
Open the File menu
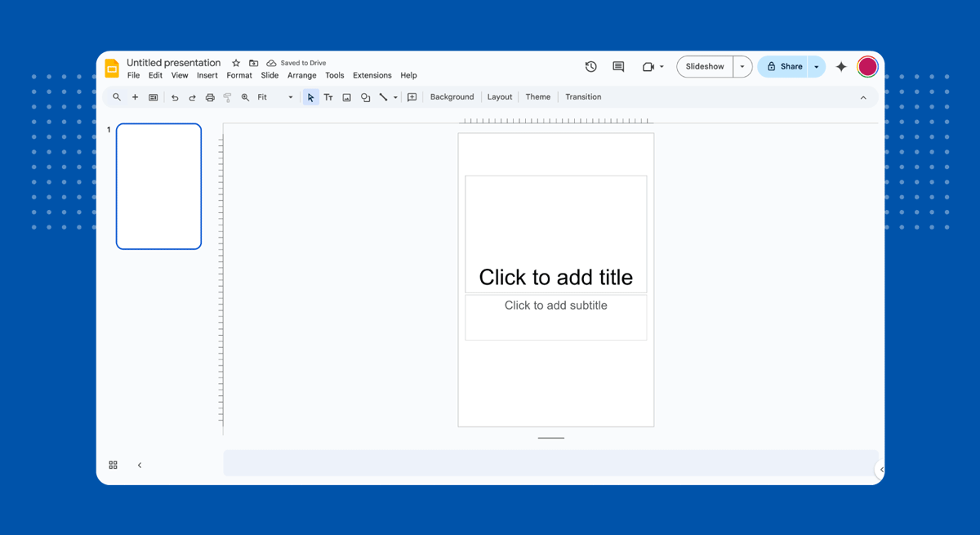coord(133,75)
